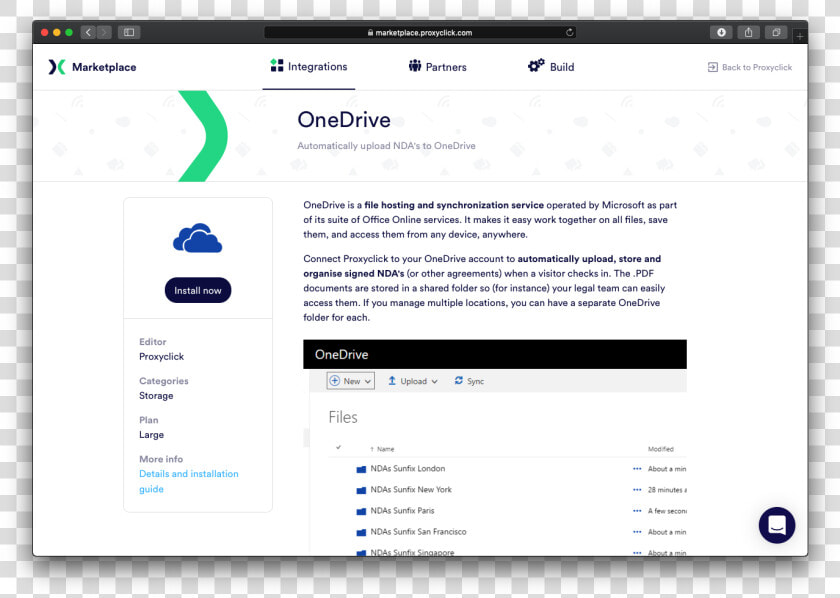Click the Sync button in OneDrive screenshot
The height and width of the screenshot is (598, 840).
click(x=469, y=381)
